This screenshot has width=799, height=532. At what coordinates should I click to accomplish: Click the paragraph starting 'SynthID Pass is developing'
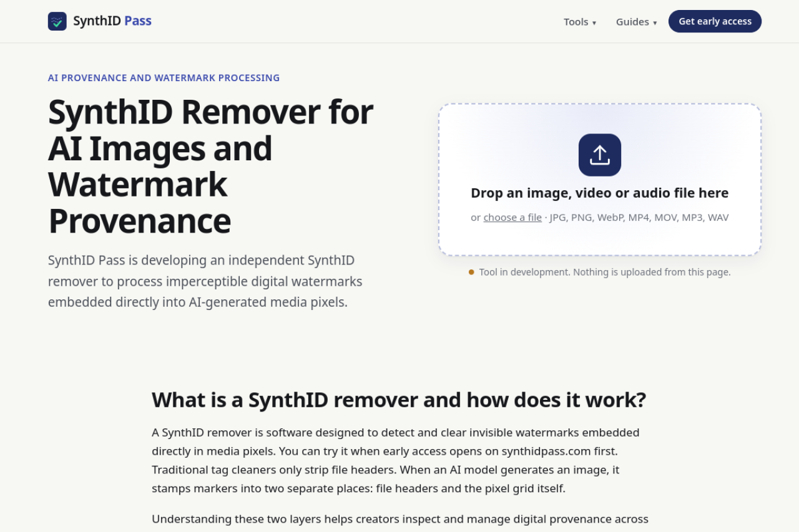(205, 281)
